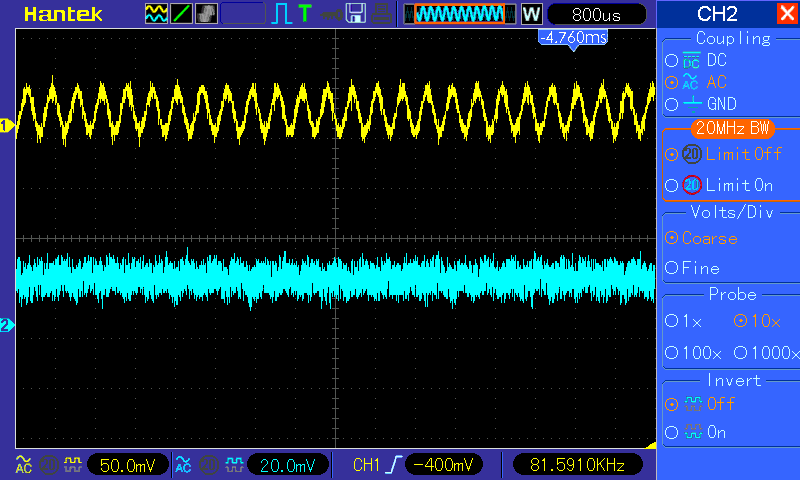Click the CH2 20.0mV volts/div readout
The image size is (800, 480).
click(288, 465)
